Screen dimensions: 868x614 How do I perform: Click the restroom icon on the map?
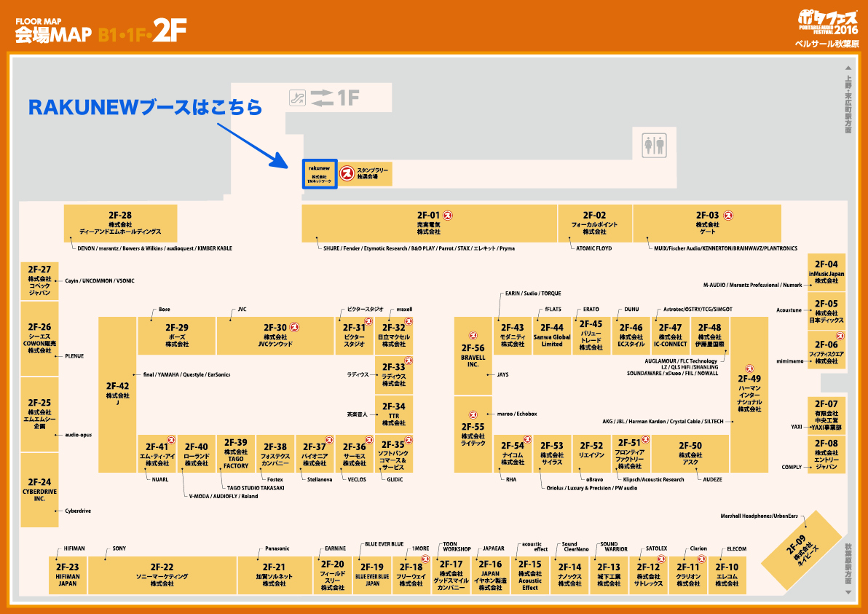click(654, 145)
